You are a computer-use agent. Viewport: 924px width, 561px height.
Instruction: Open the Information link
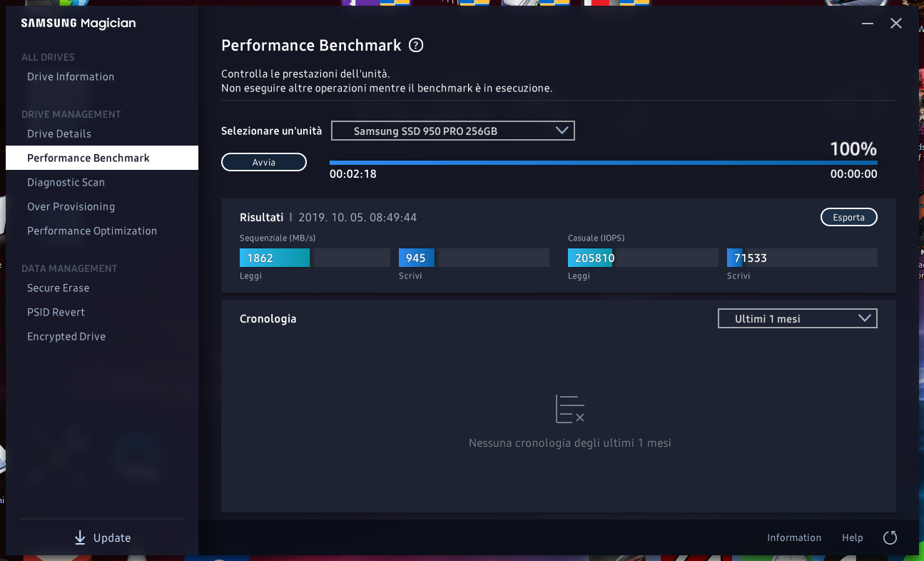coord(794,538)
